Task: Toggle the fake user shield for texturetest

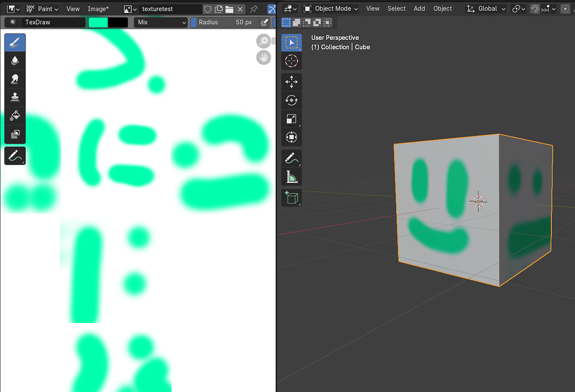Action: point(207,9)
